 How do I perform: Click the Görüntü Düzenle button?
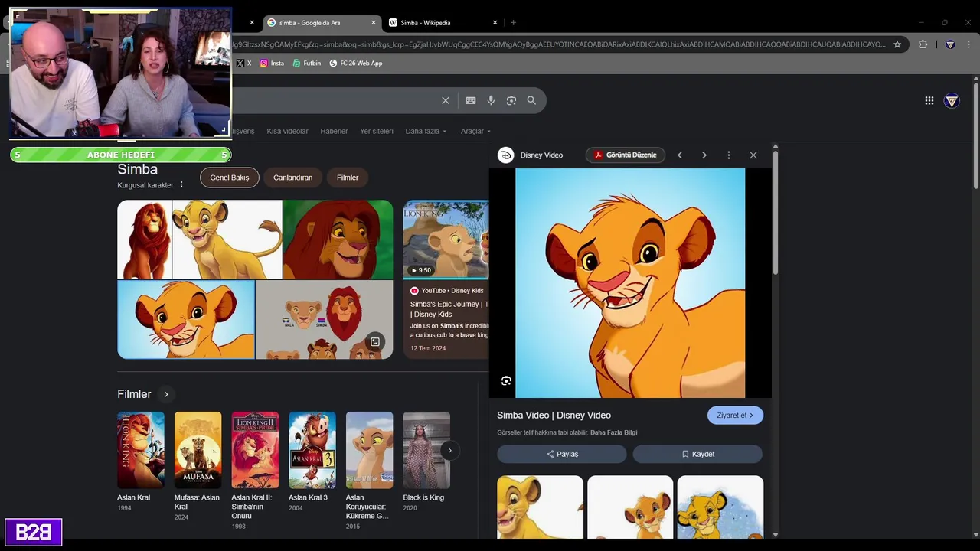point(626,155)
